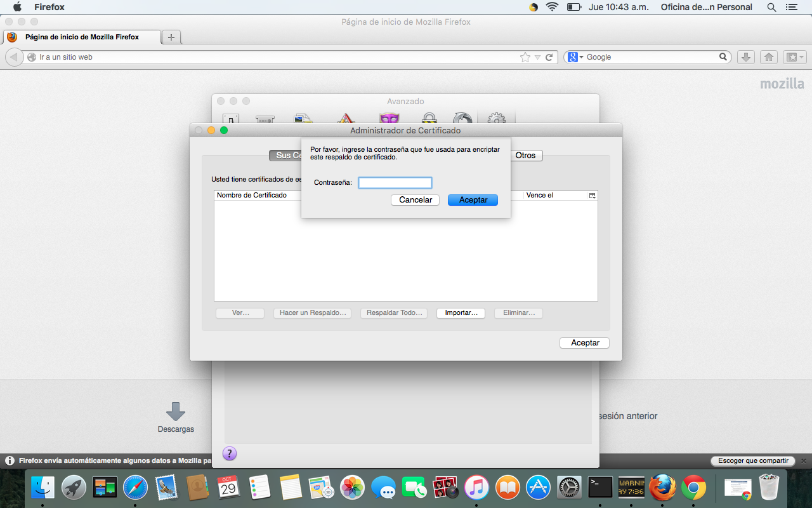Click Aceptar at bottom of Certificate Manager

pos(585,343)
